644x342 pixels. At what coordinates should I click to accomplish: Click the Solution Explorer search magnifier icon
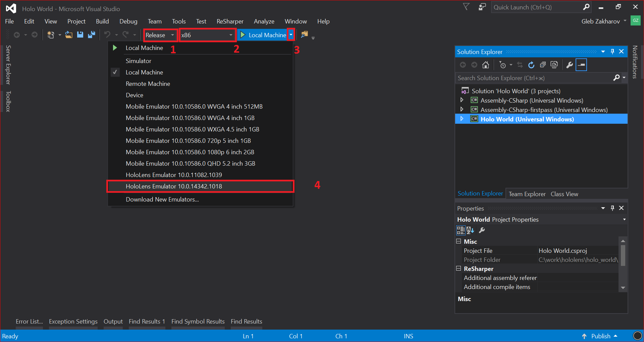click(x=616, y=78)
